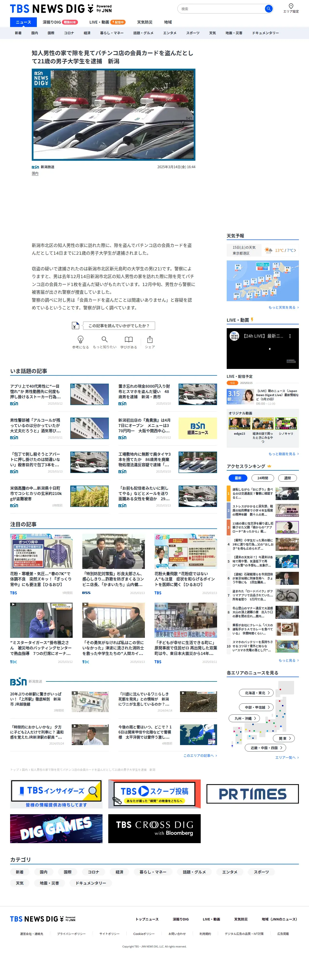Viewport: 309px width, 980px height.
Task: Click the main police cars article photo
Action: click(x=113, y=114)
